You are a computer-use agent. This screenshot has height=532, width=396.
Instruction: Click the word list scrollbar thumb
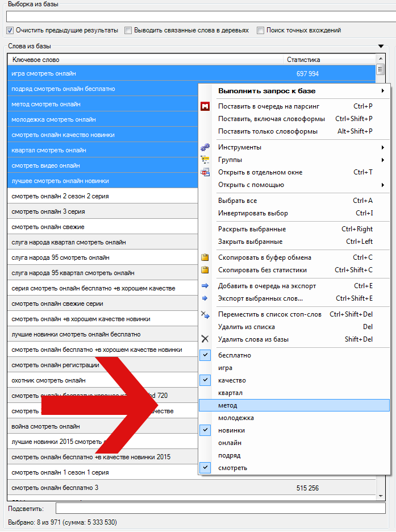[x=381, y=70]
